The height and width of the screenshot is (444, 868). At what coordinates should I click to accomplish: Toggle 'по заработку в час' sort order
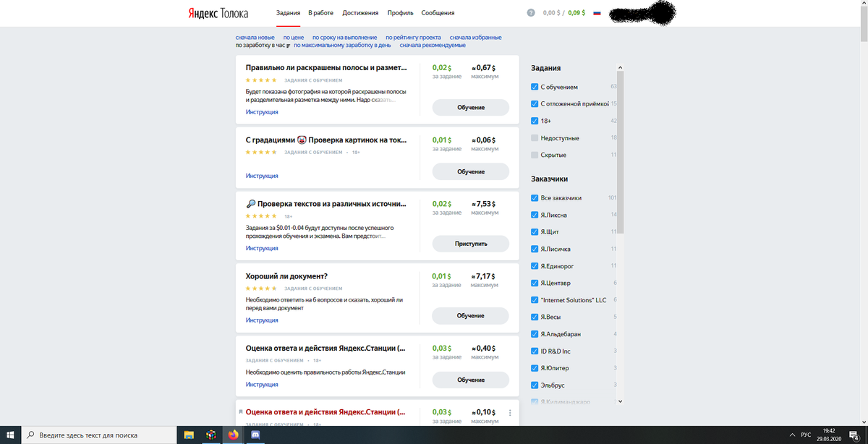(x=263, y=45)
